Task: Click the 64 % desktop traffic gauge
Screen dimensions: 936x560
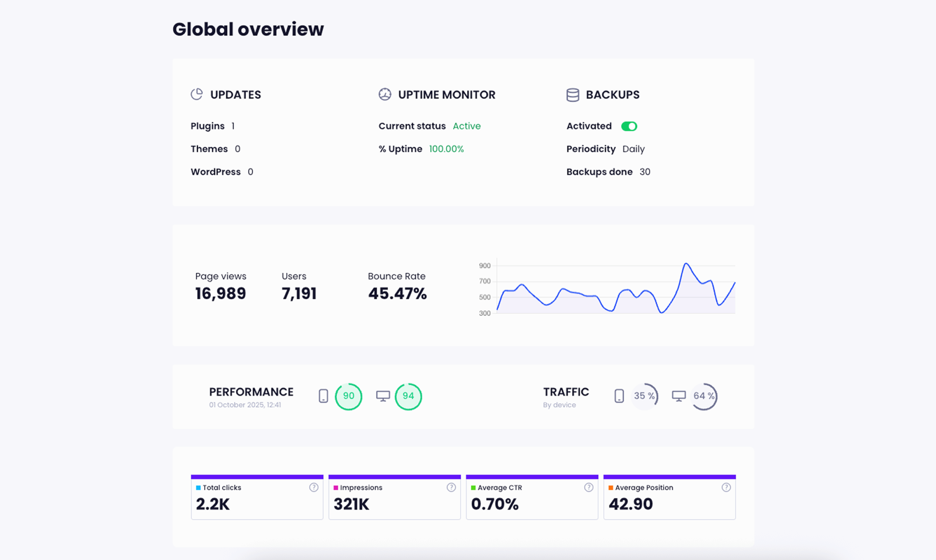Action: tap(703, 396)
